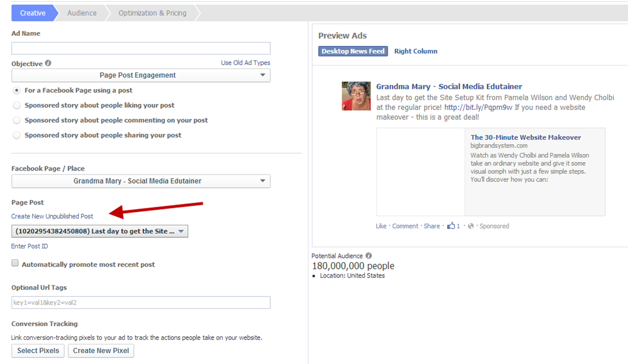Click the Comment link under the preview

[405, 226]
